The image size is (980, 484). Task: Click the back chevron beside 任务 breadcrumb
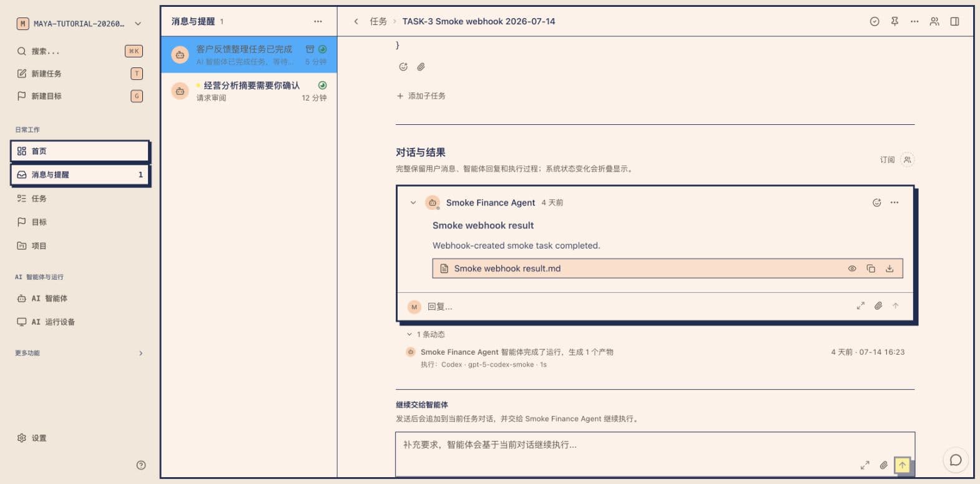(x=356, y=21)
